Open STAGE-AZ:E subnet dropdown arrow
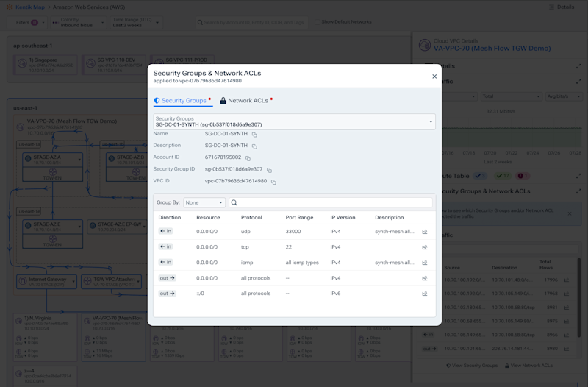 coord(79,227)
